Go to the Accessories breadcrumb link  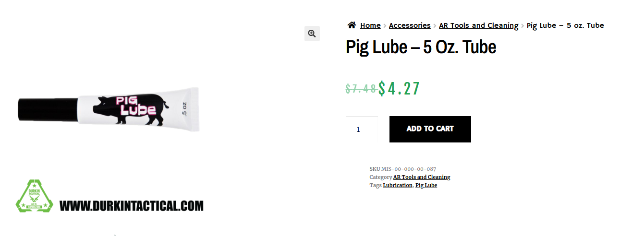pyautogui.click(x=410, y=25)
